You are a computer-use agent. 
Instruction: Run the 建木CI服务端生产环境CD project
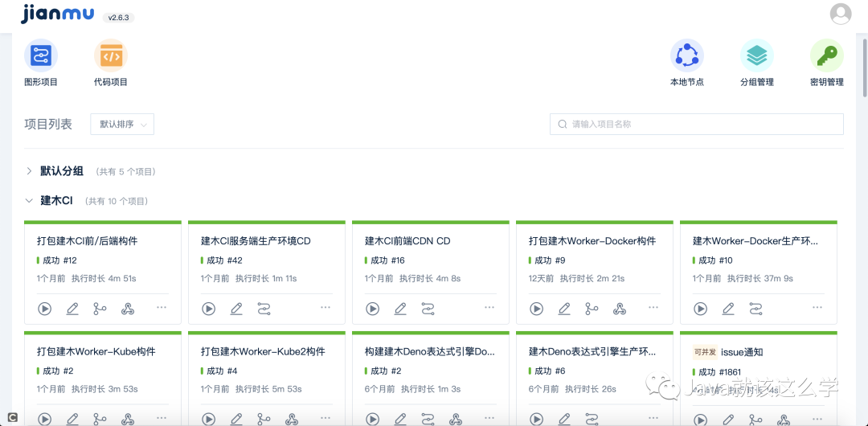[x=209, y=309]
